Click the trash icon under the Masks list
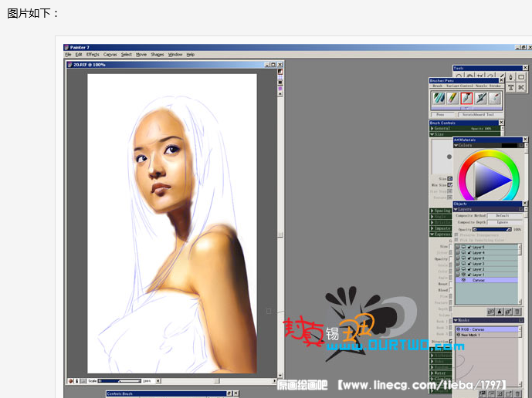This screenshot has height=398, width=532. point(518,394)
